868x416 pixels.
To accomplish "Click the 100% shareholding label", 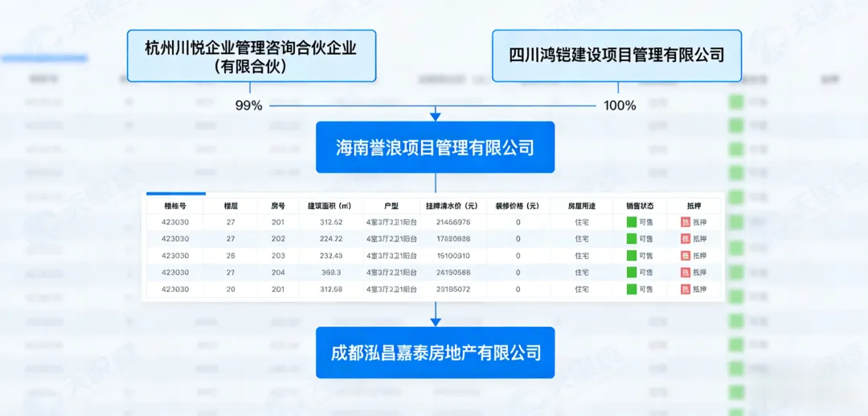I will coord(620,105).
